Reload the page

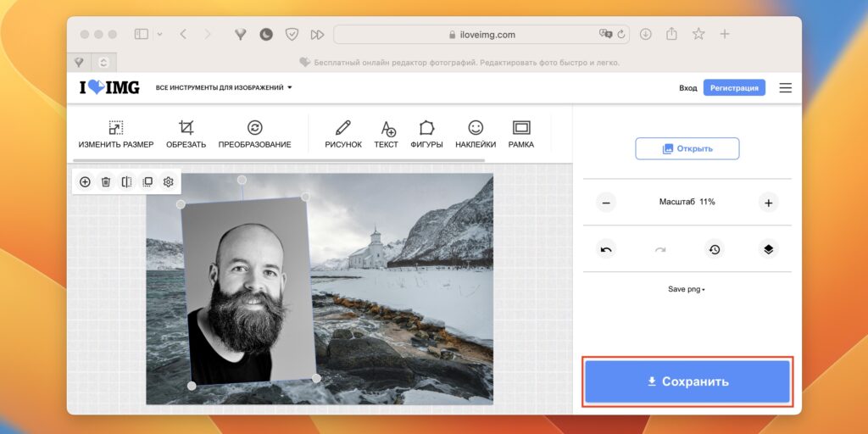621,34
